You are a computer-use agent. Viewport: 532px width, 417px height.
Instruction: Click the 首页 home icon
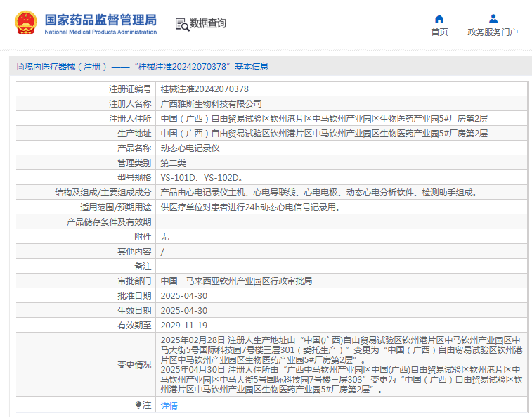coord(439,18)
